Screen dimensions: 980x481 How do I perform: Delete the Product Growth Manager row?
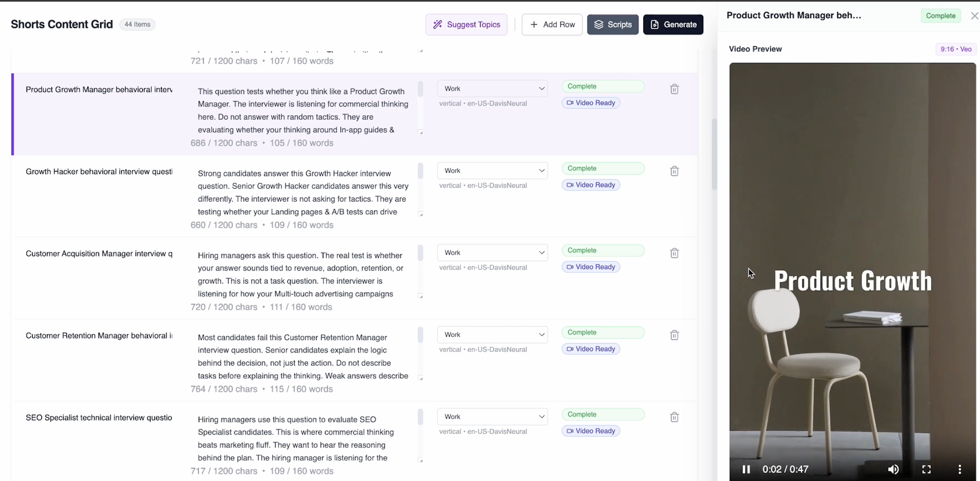tap(674, 89)
